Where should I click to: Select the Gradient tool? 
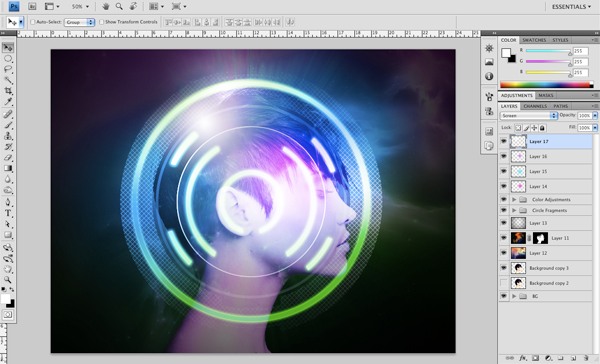8,168
